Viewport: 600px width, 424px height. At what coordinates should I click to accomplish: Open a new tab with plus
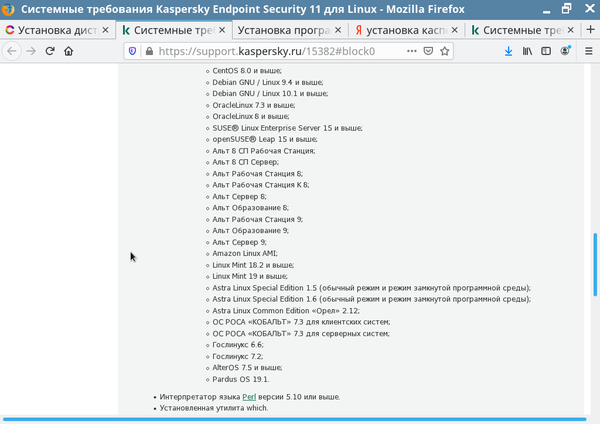click(x=590, y=29)
